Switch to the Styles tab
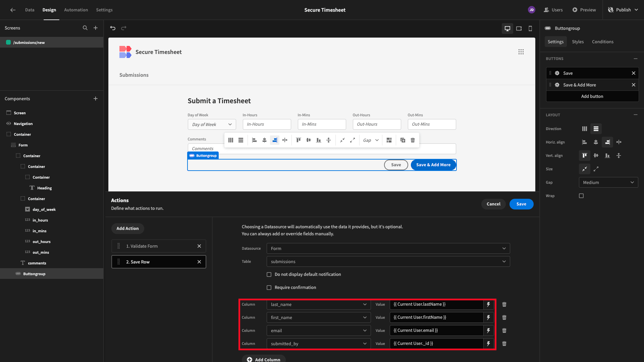Image resolution: width=644 pixels, height=362 pixels. pos(578,42)
